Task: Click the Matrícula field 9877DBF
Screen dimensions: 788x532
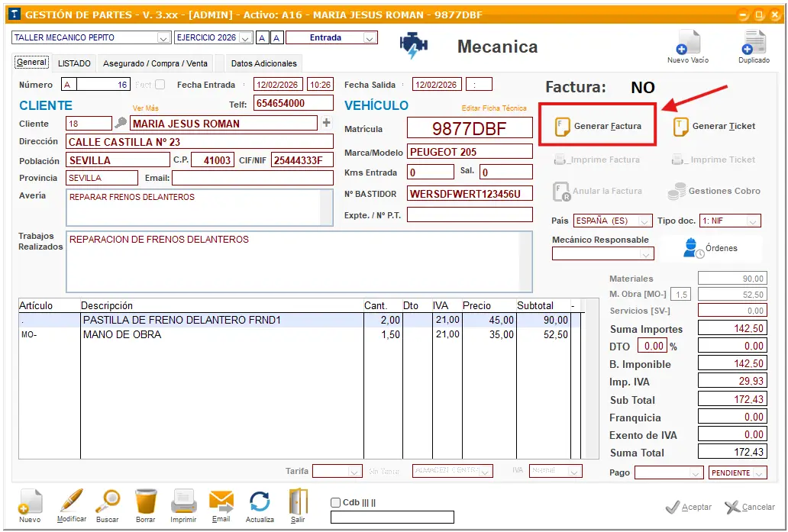Action: pos(470,128)
